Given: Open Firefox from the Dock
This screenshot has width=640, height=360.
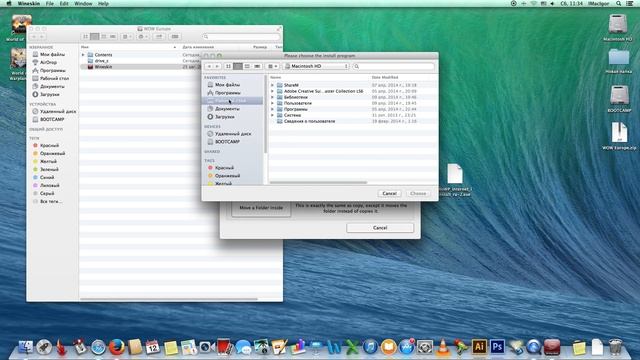Looking at the screenshot, I should click(x=116, y=347).
